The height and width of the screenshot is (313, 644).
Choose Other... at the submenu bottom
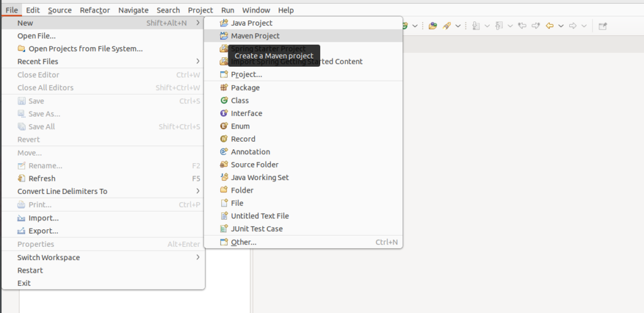point(303,242)
